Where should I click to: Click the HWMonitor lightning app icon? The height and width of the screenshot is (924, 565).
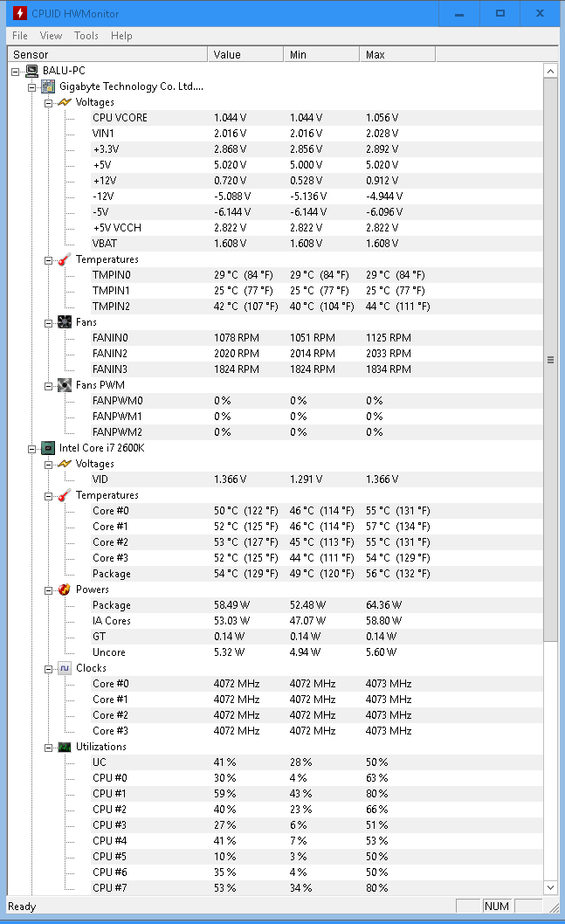(x=19, y=13)
